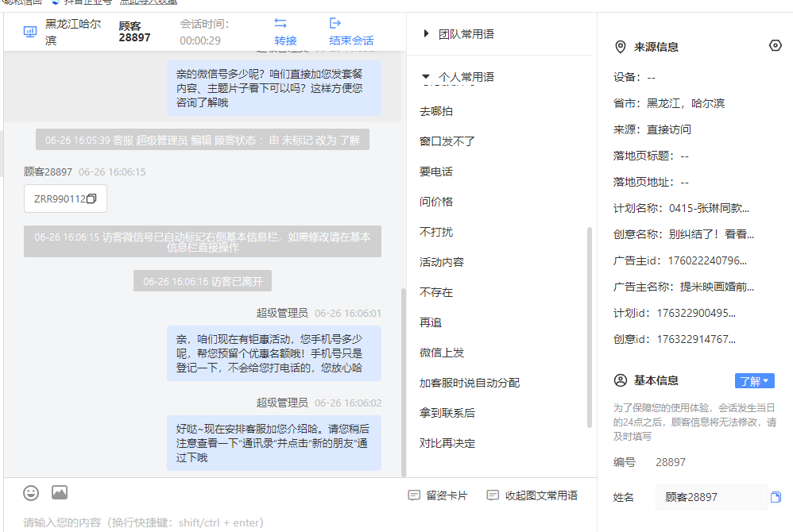This screenshot has height=532, width=793.
Task: Click the 省市 value 黑龙江，哈尔滨
Action: click(x=686, y=103)
